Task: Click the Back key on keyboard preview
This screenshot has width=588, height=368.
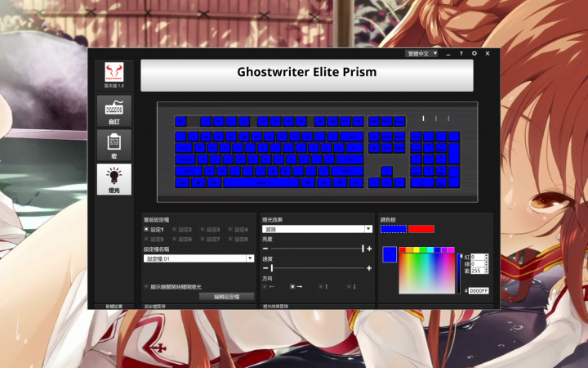Action: (352, 137)
